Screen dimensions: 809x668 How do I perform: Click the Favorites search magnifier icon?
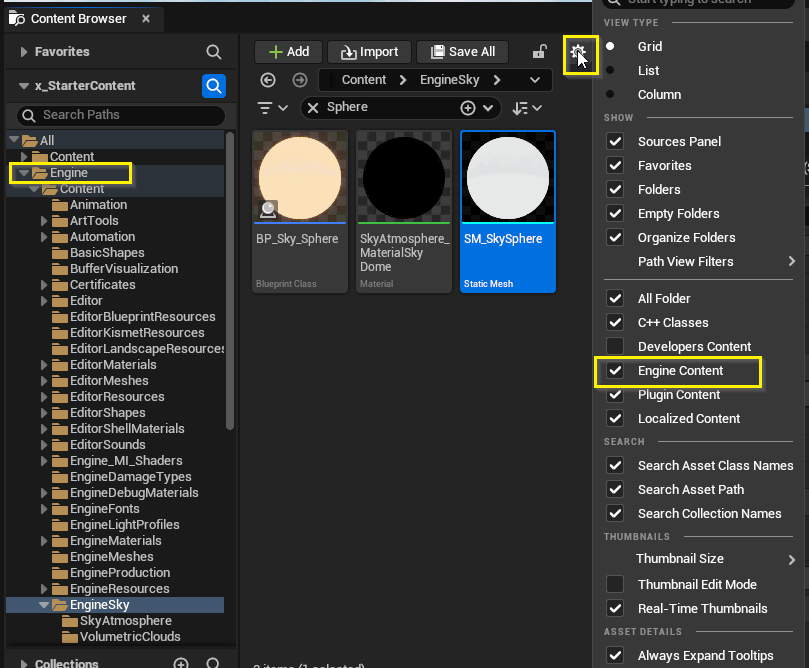coord(213,52)
